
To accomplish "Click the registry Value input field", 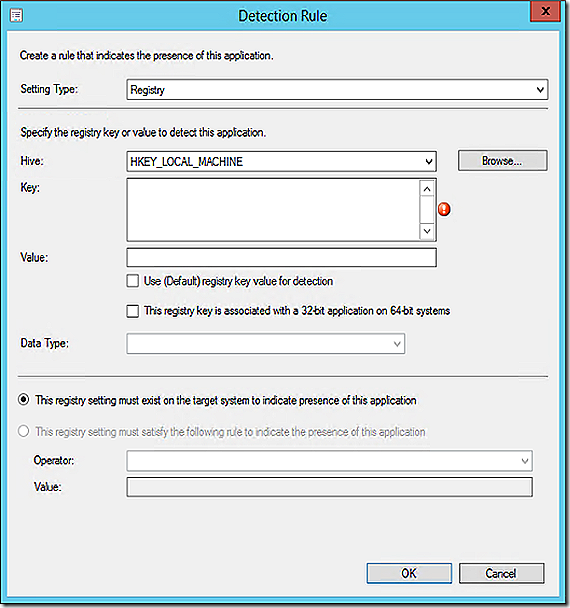I will (282, 257).
